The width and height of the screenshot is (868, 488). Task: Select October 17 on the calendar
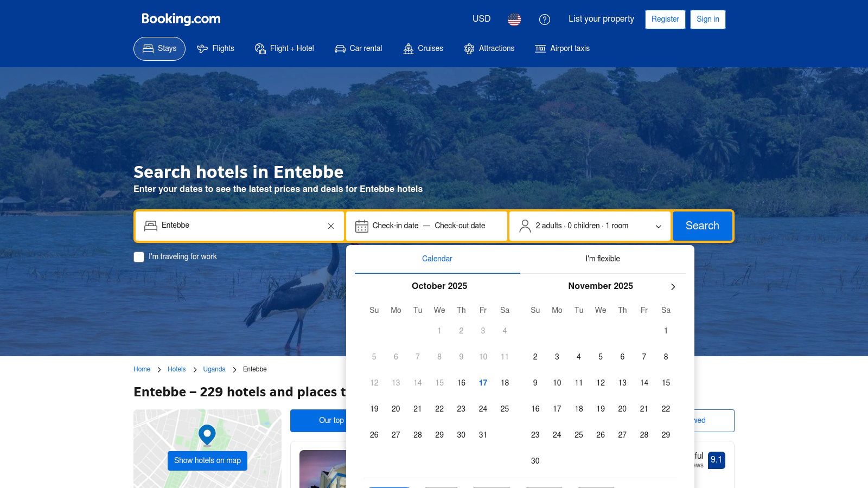point(483,382)
